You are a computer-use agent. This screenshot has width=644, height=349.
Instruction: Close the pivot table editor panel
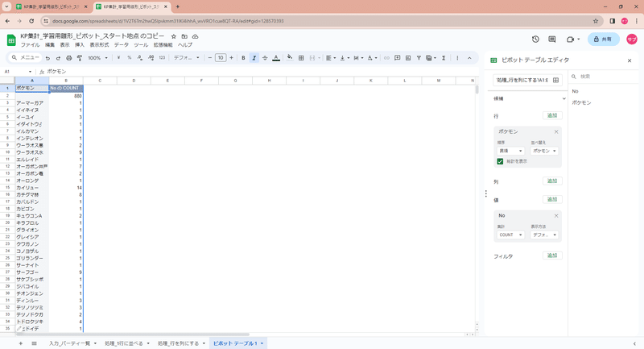[630, 60]
